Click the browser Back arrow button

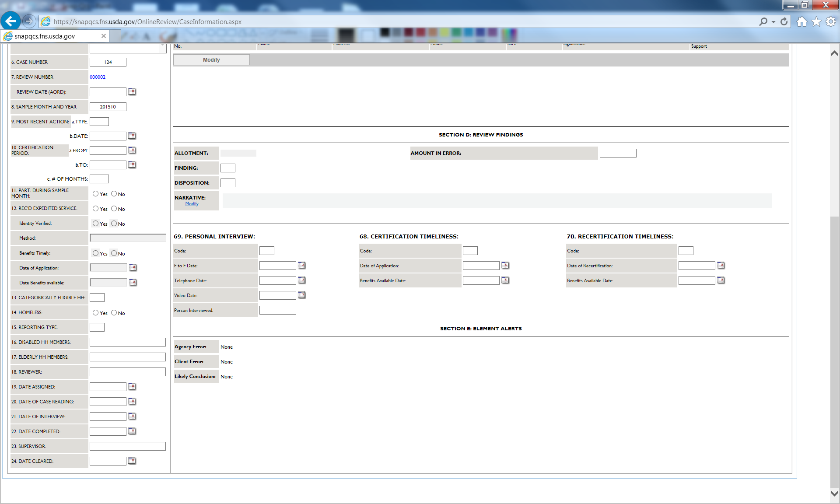pyautogui.click(x=11, y=21)
